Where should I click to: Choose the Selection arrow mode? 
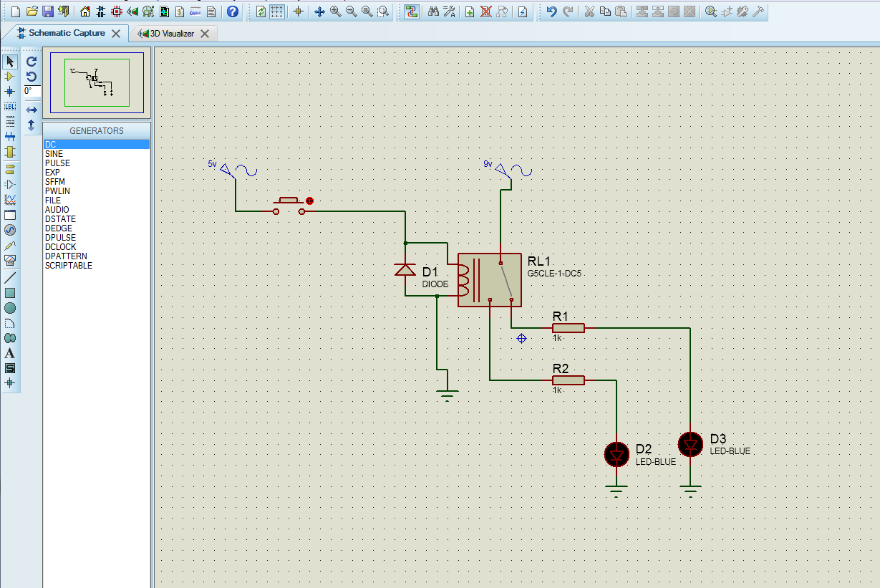(x=10, y=62)
